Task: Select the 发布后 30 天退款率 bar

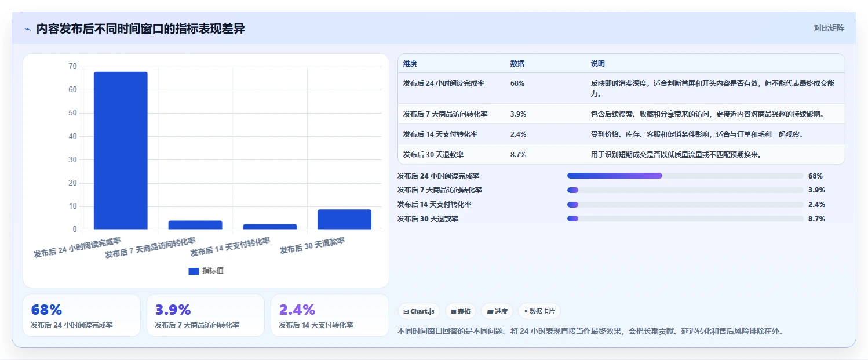Action: coord(345,219)
